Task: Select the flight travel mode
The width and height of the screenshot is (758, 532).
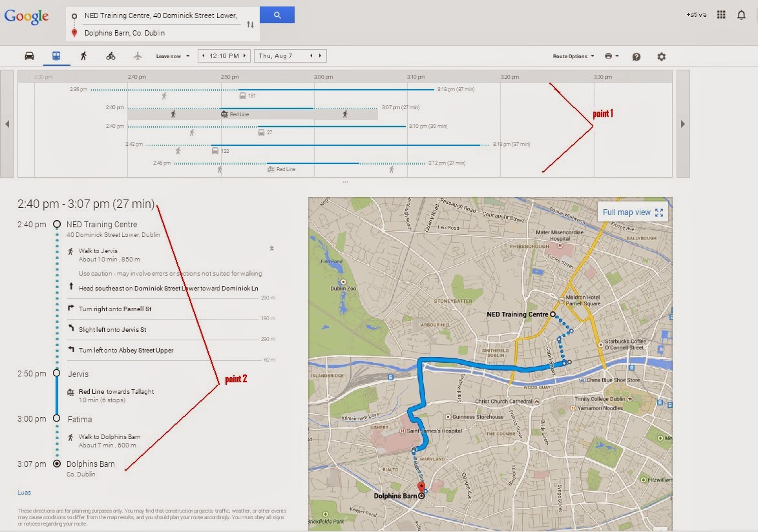Action: 137,56
